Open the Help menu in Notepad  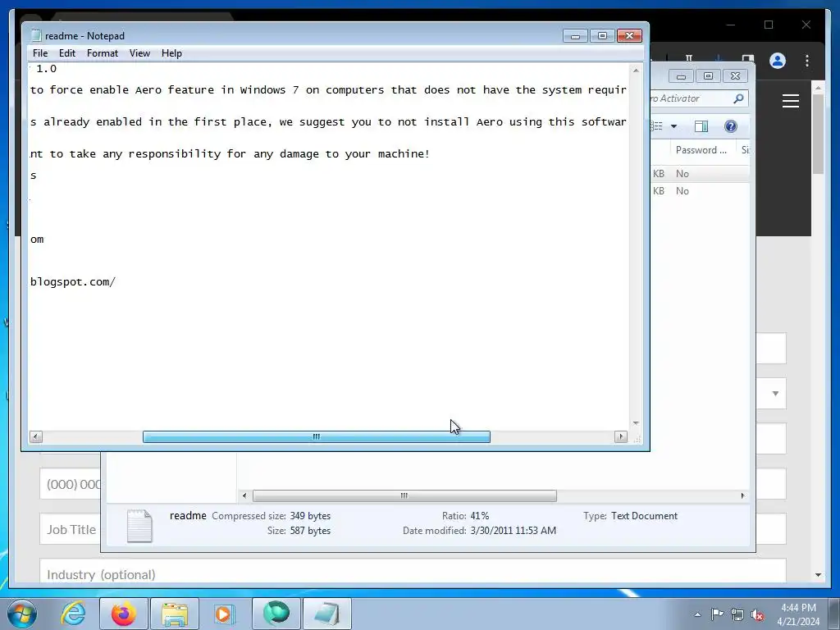pos(171,53)
